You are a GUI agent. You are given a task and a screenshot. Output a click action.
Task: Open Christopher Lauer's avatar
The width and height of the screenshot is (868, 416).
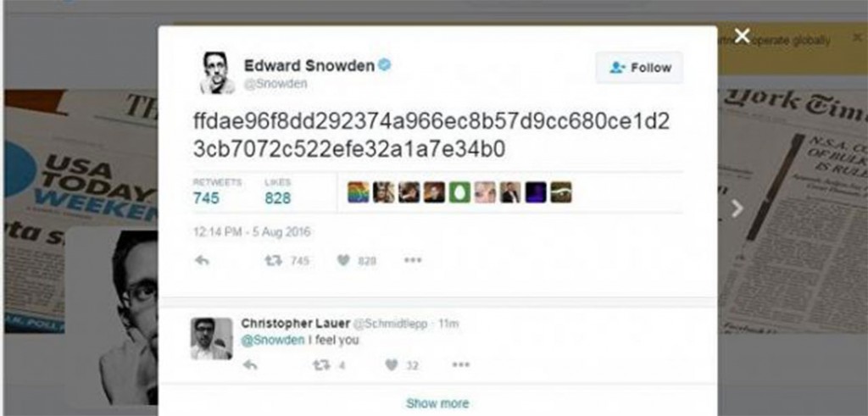[x=211, y=339]
